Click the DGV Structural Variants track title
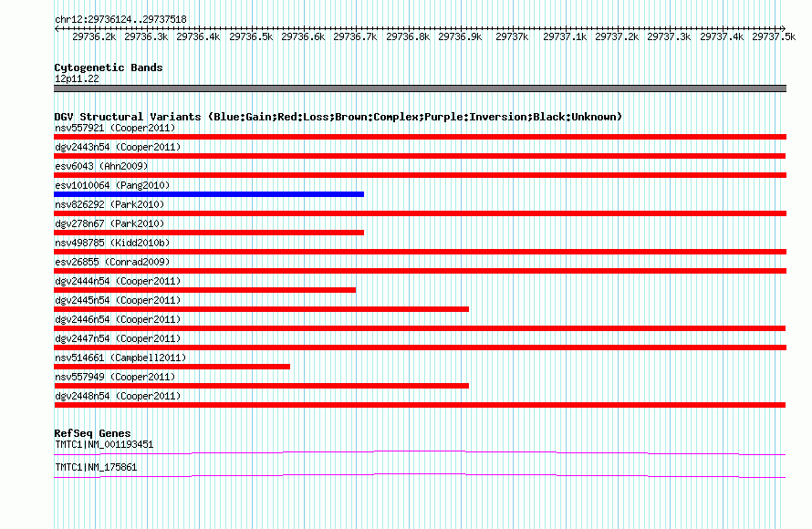The image size is (812, 529). (338, 117)
